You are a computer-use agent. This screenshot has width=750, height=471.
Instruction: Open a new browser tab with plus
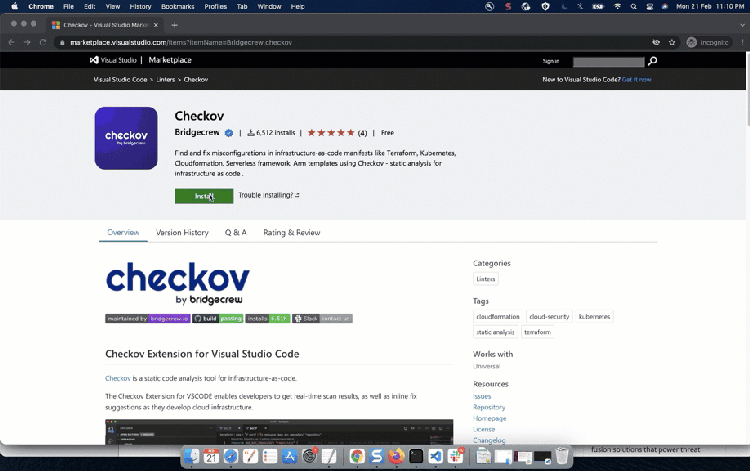click(x=176, y=23)
